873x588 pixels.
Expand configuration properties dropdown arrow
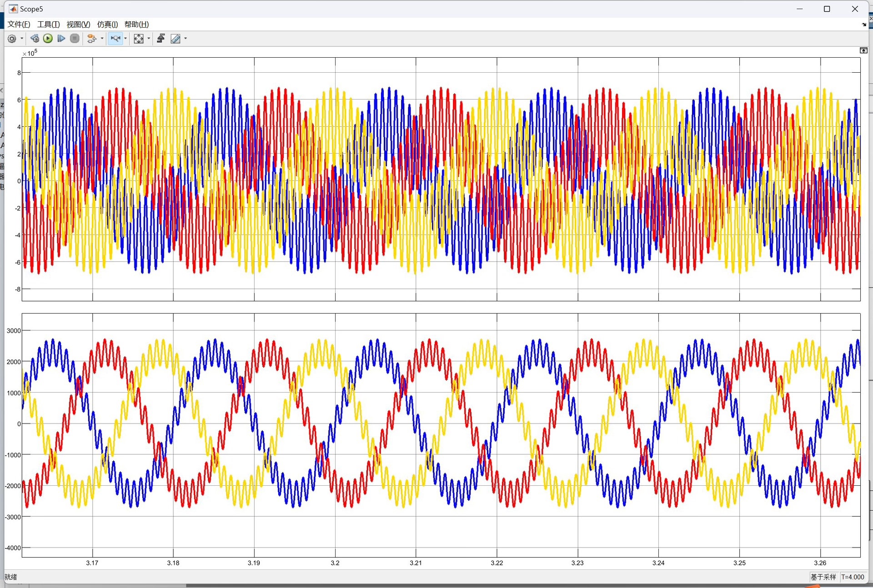tap(22, 39)
